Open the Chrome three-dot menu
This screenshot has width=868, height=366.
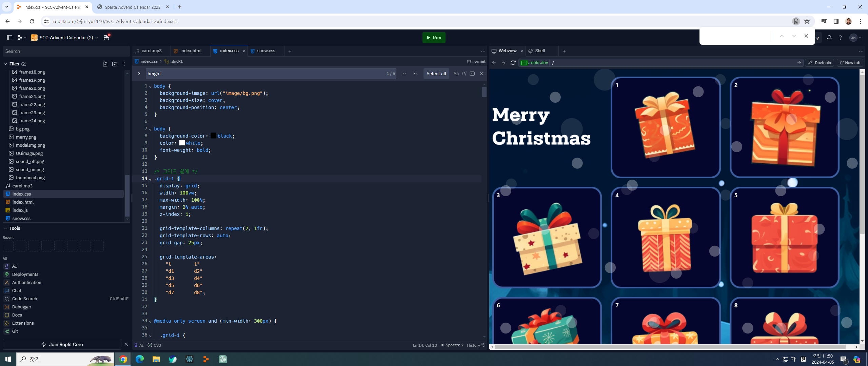click(x=861, y=21)
